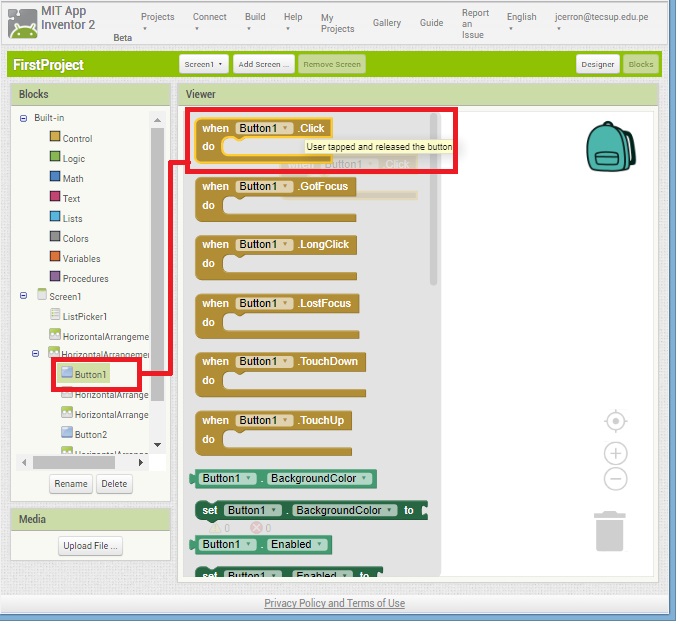
Task: Click the Add Screen button
Action: pos(264,64)
